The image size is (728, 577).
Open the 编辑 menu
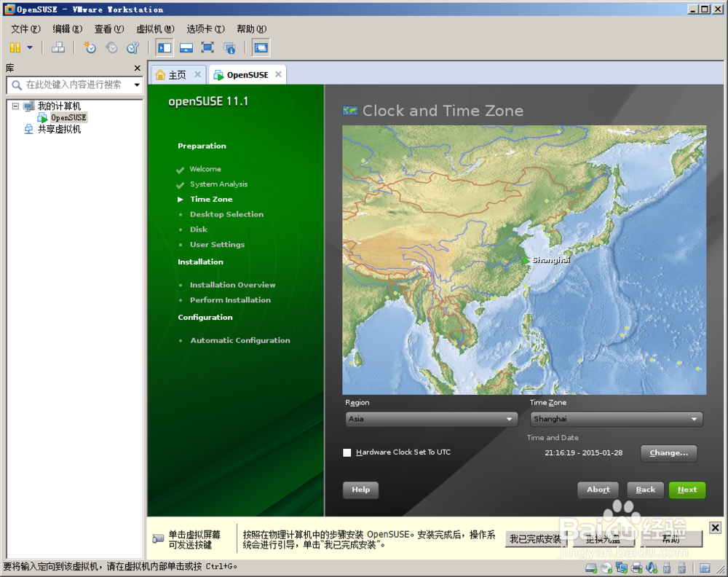click(x=67, y=29)
